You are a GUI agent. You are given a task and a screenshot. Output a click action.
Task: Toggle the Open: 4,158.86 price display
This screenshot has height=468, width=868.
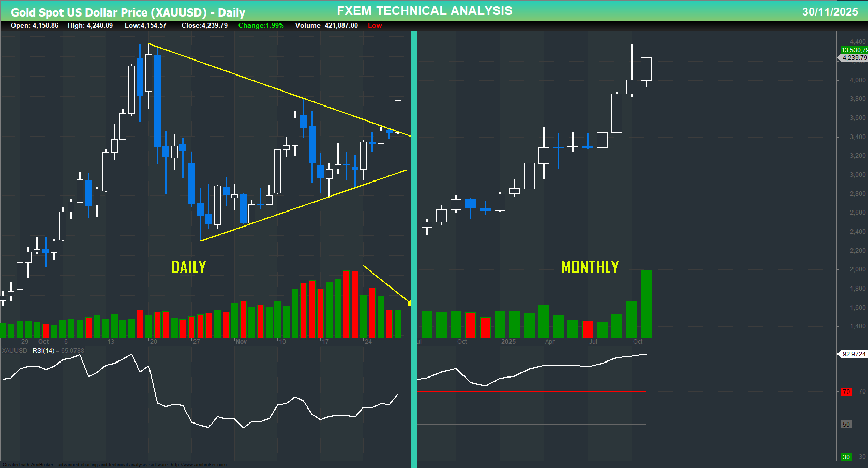[35, 25]
